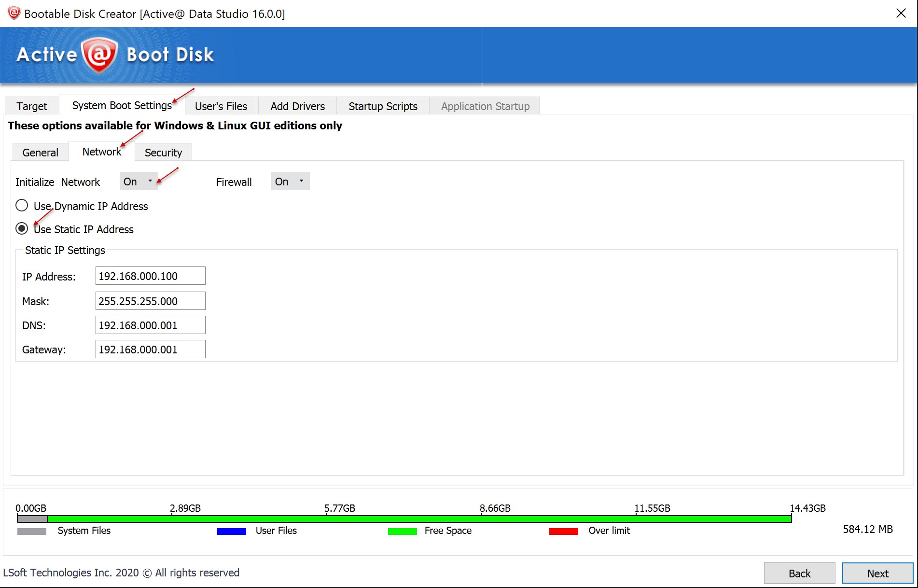918x588 pixels.
Task: Expand the Initialize Network dropdown
Action: point(139,181)
